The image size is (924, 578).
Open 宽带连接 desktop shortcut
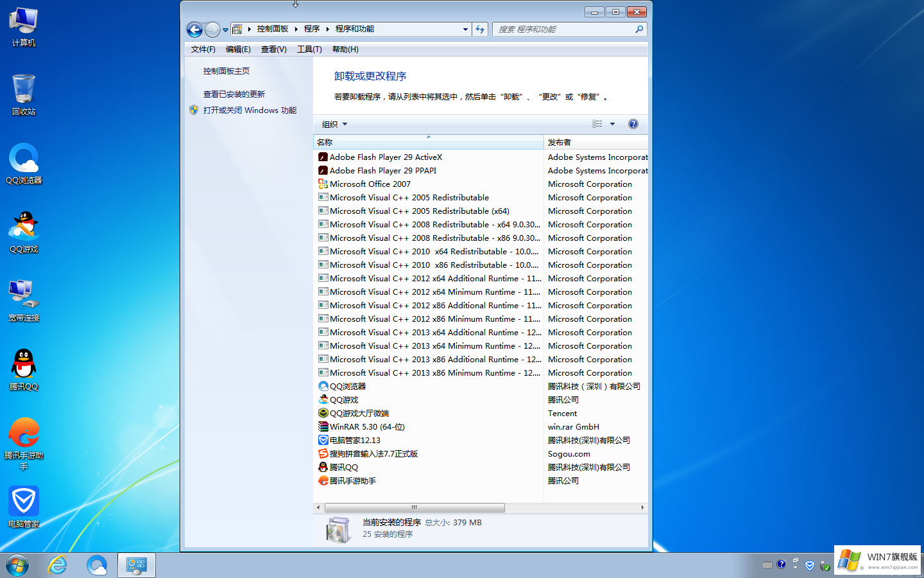click(24, 301)
